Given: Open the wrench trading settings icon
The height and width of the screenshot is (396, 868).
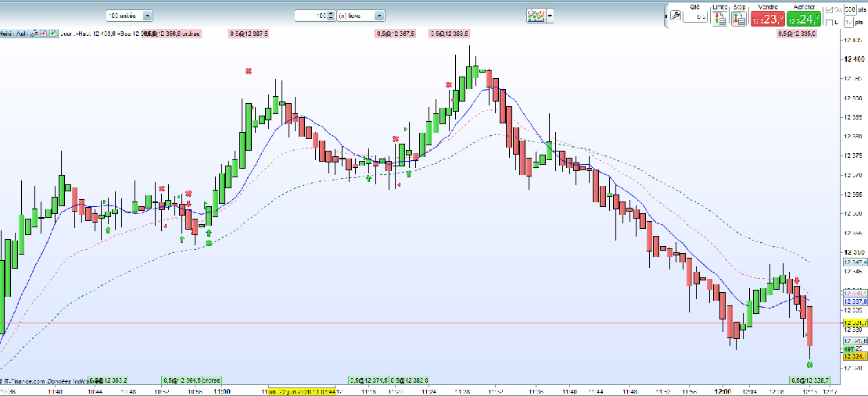Looking at the screenshot, I should [675, 16].
